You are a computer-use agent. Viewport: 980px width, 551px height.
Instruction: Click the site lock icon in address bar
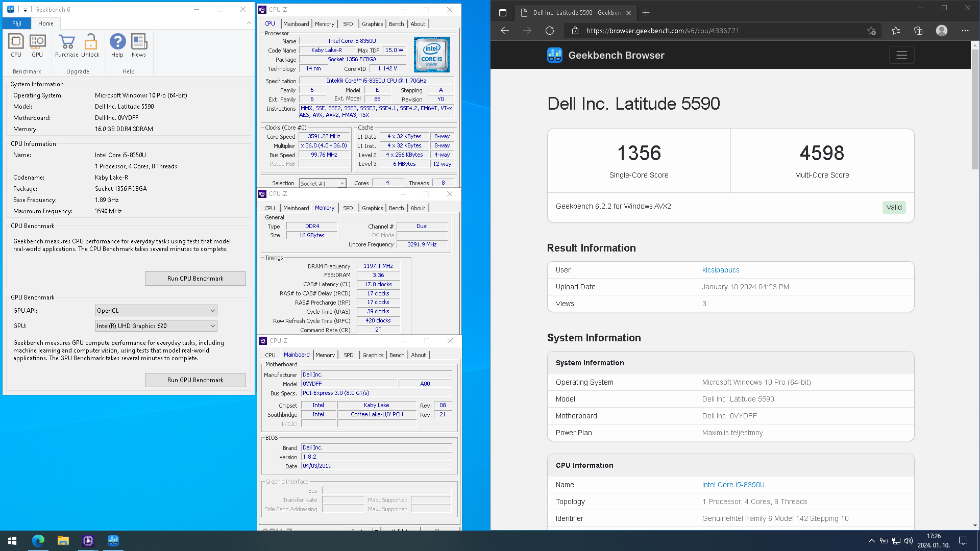(x=575, y=31)
